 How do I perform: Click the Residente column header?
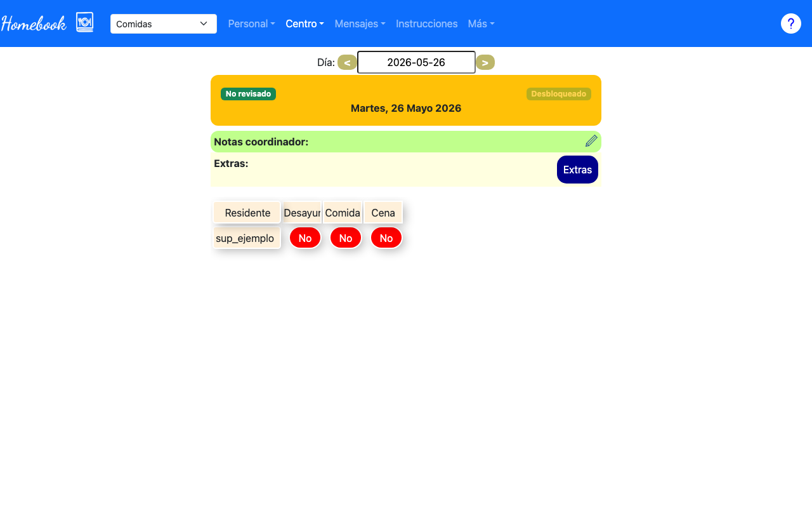click(247, 213)
